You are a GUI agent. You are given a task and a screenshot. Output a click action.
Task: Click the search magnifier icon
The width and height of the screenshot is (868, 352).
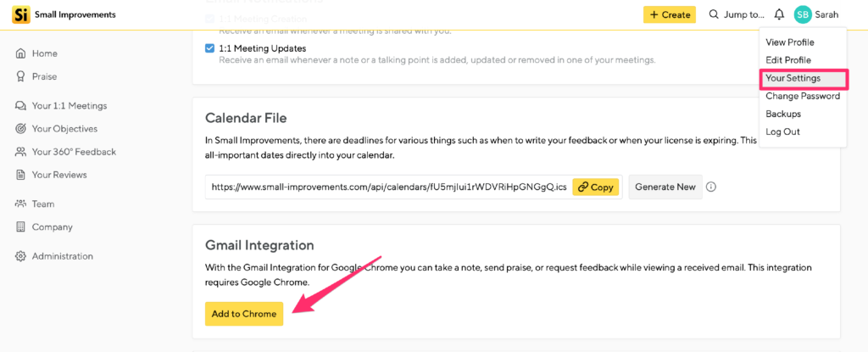(714, 14)
